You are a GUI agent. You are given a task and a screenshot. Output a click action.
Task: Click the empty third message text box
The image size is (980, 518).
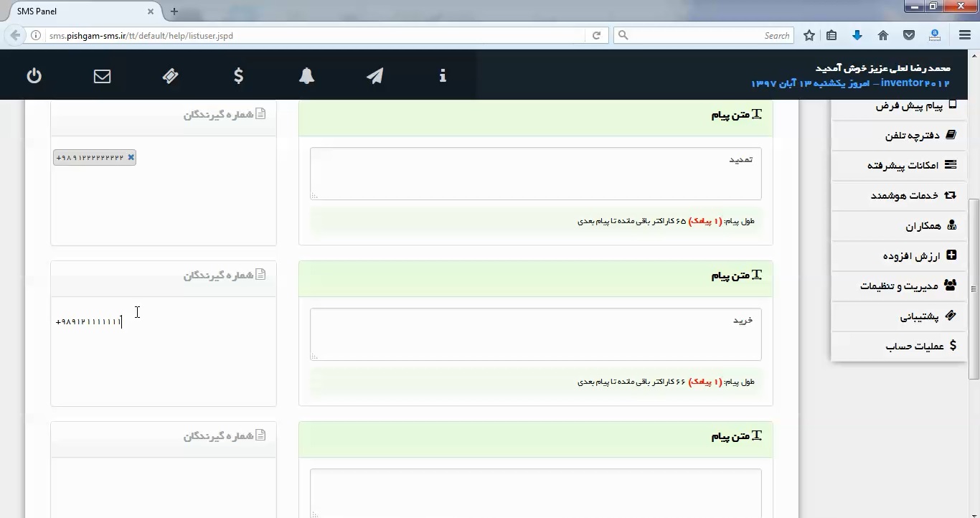point(535,493)
